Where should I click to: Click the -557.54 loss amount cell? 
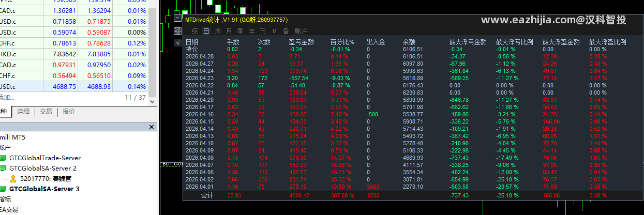pos(299,78)
